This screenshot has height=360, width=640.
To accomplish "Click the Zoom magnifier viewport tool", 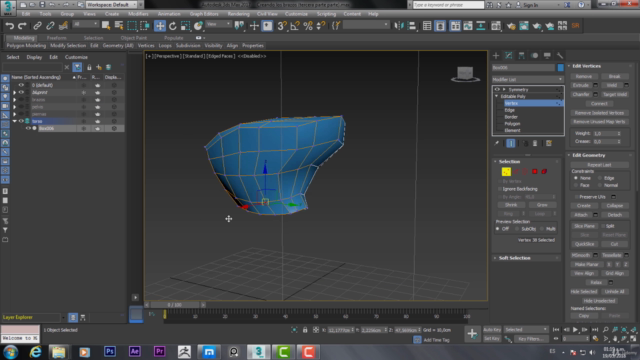I will (x=606, y=329).
